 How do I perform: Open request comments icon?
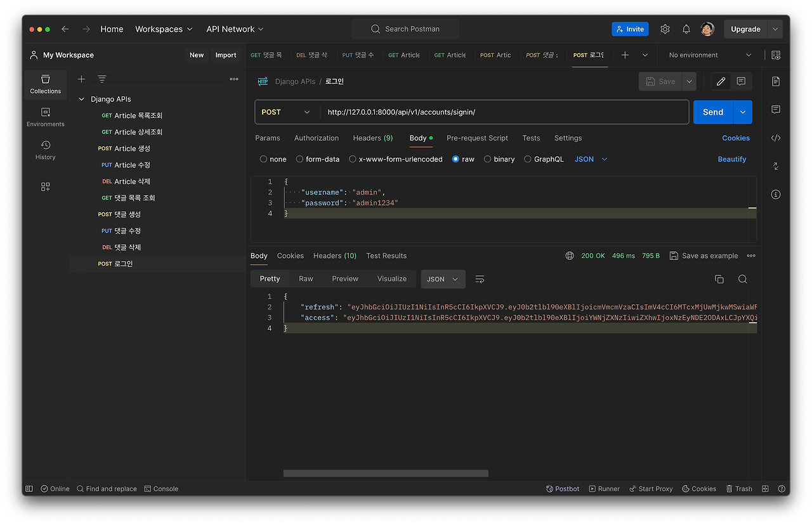click(741, 81)
